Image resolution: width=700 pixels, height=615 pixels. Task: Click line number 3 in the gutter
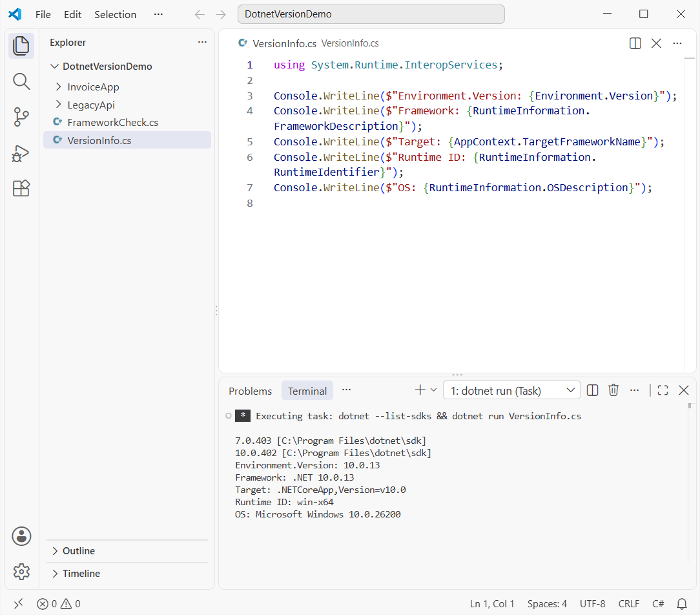pyautogui.click(x=249, y=96)
